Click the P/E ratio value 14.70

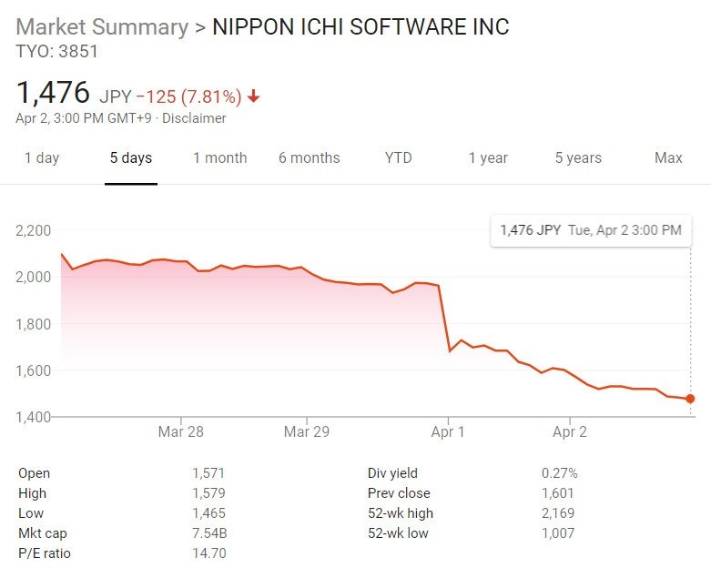pyautogui.click(x=208, y=553)
